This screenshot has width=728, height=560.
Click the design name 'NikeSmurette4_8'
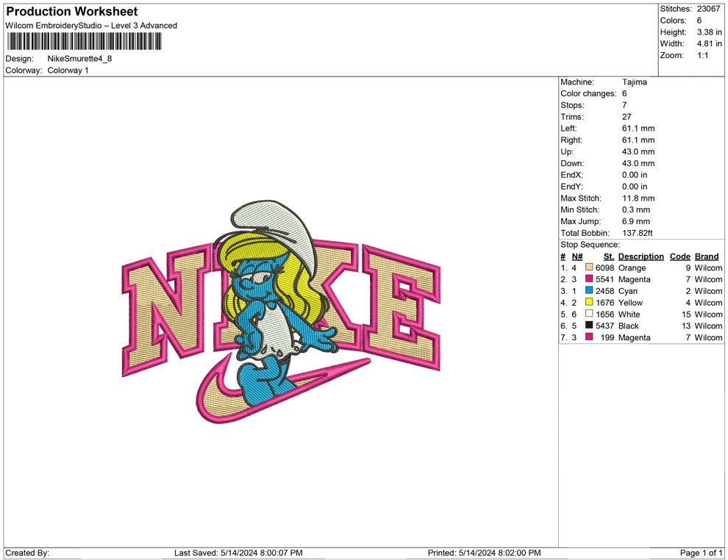coord(79,59)
